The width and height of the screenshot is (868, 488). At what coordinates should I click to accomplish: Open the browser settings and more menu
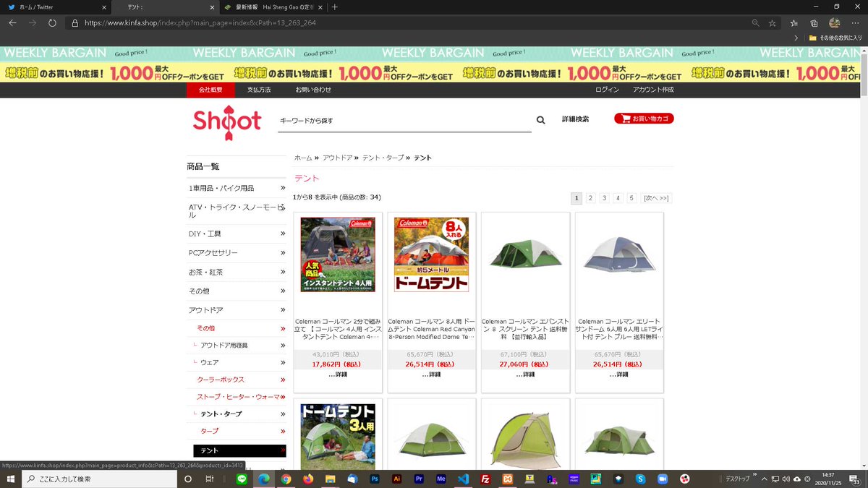[854, 22]
